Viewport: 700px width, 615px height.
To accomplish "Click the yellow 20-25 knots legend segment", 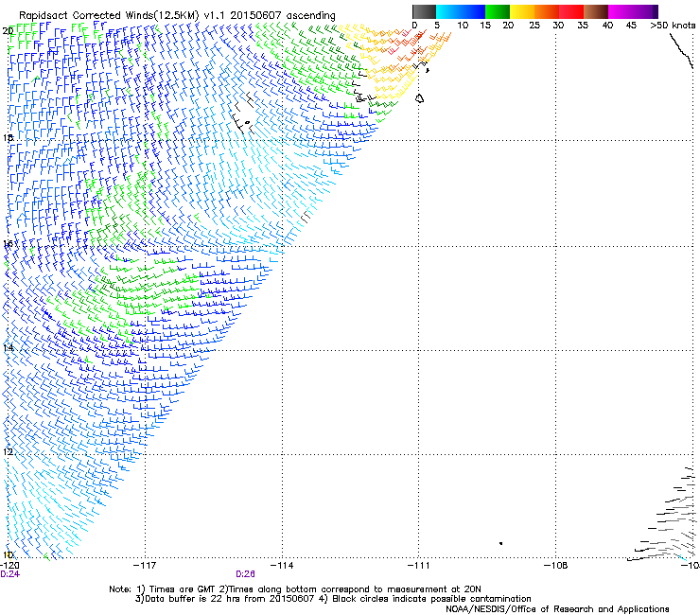I will 522,11.
